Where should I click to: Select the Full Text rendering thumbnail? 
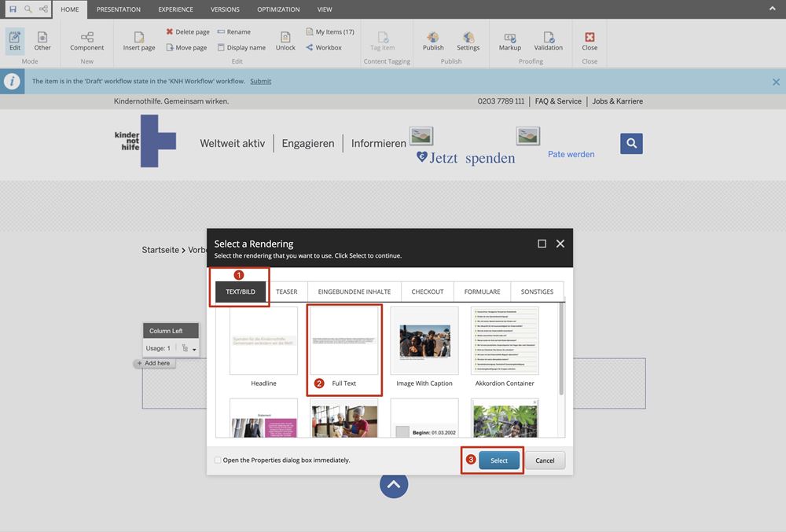coord(344,340)
